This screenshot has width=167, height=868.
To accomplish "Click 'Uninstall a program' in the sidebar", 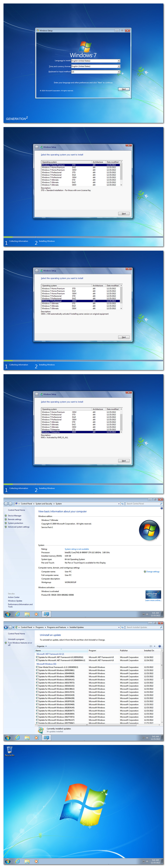I will [x=16, y=639].
